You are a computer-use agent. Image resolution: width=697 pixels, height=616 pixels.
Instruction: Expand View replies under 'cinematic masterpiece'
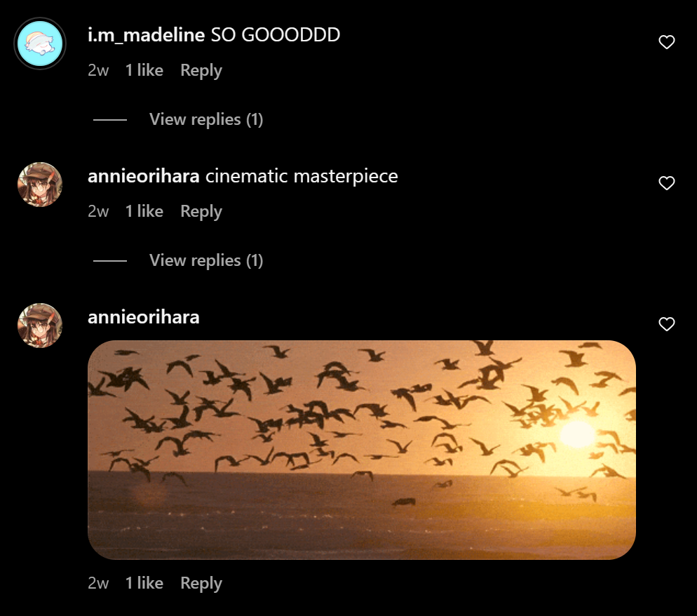coord(206,260)
